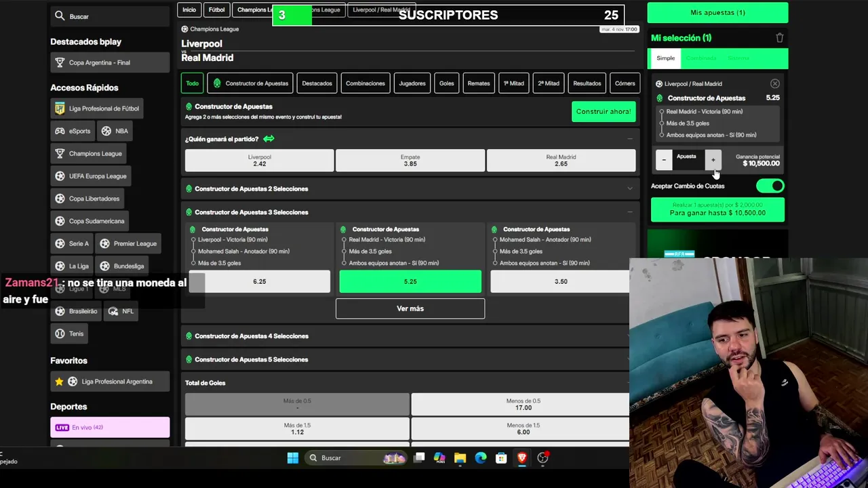Click the trash icon to clear selection
The height and width of the screenshot is (488, 868).
779,38
